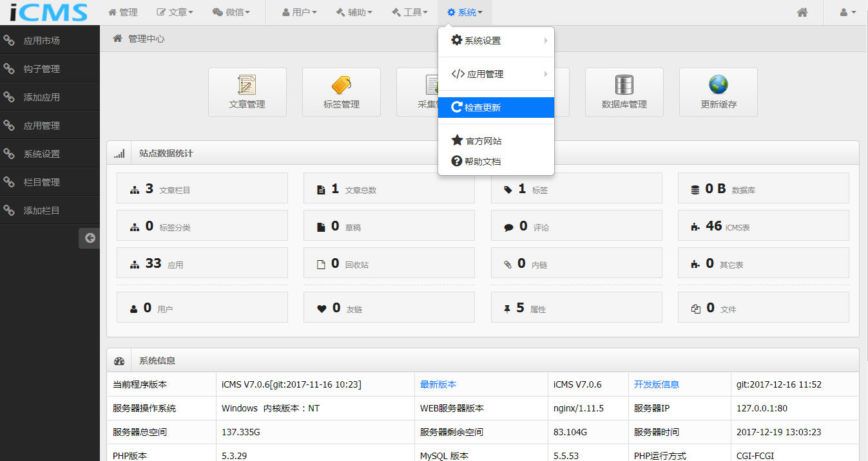
Task: Click the paperclip icon in the 内链 tile
Action: click(508, 265)
